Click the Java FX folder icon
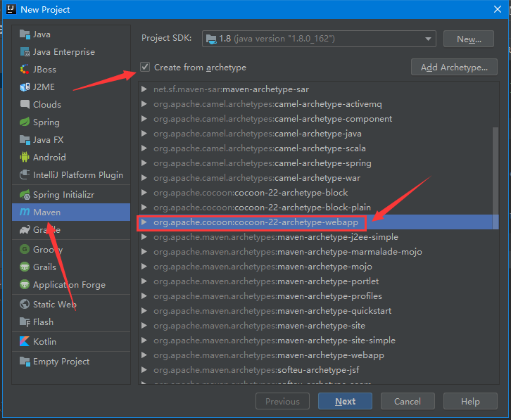The height and width of the screenshot is (420, 511). 25,140
